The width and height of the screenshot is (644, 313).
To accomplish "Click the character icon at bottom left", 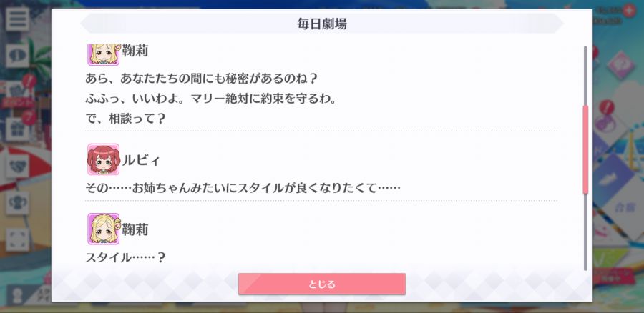I will point(18,296).
